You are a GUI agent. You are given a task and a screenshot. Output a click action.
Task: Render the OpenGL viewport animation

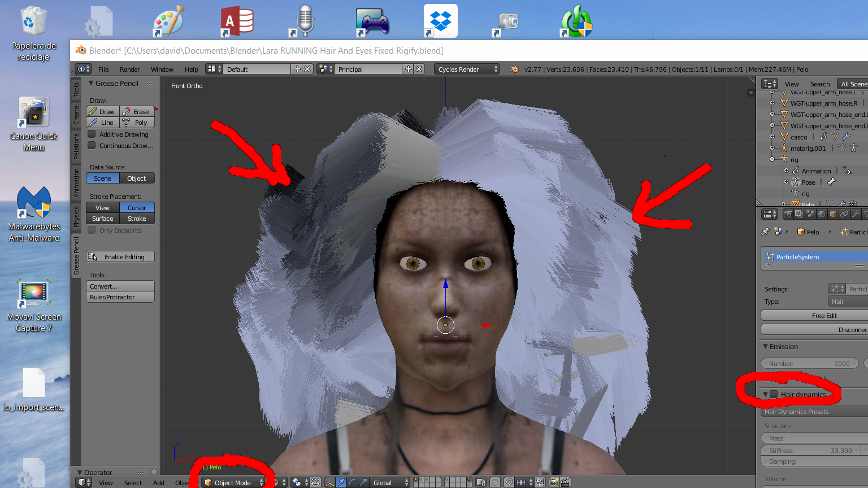[565, 482]
